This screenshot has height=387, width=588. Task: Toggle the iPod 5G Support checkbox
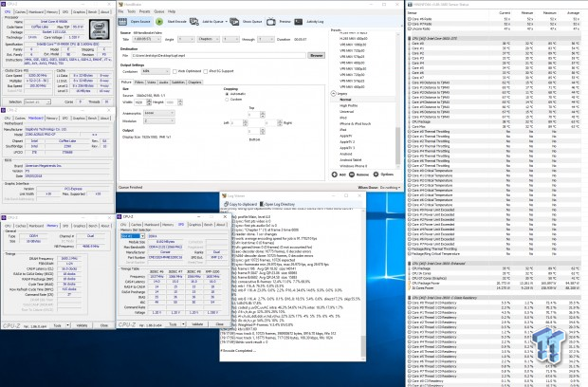[x=206, y=71]
